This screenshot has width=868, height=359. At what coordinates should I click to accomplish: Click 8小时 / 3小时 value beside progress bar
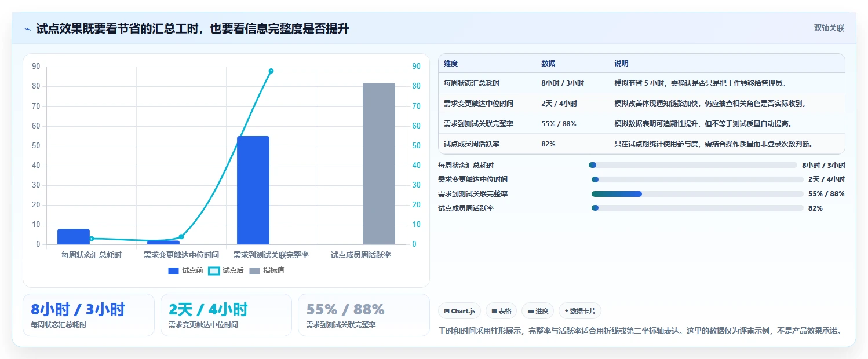[823, 165]
